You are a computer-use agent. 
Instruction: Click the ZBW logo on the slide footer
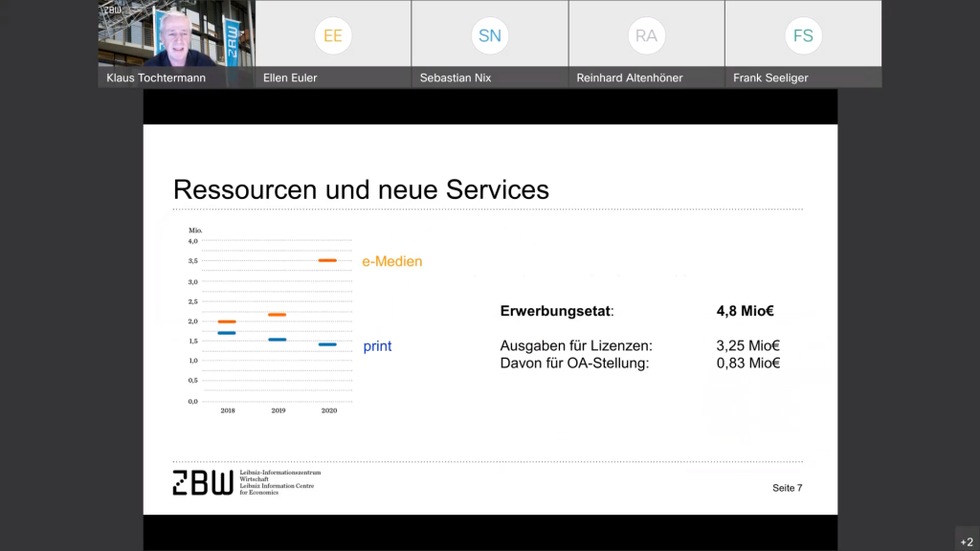tap(202, 482)
